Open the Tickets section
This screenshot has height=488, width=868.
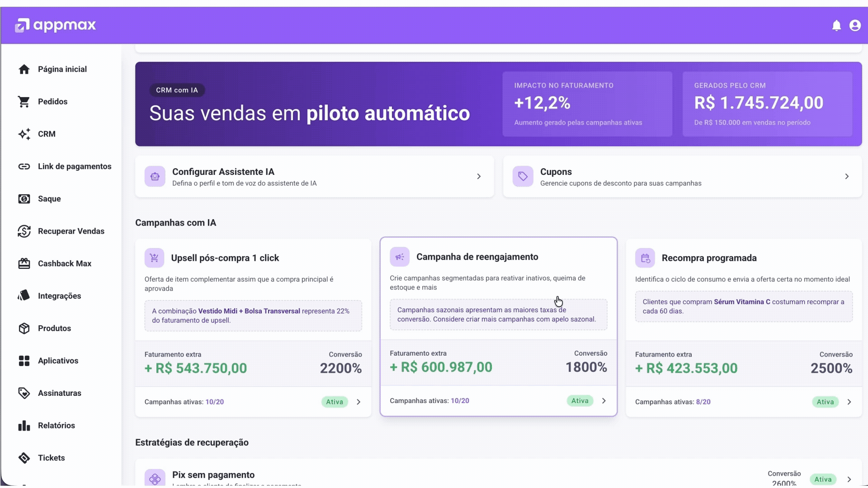coord(25,458)
